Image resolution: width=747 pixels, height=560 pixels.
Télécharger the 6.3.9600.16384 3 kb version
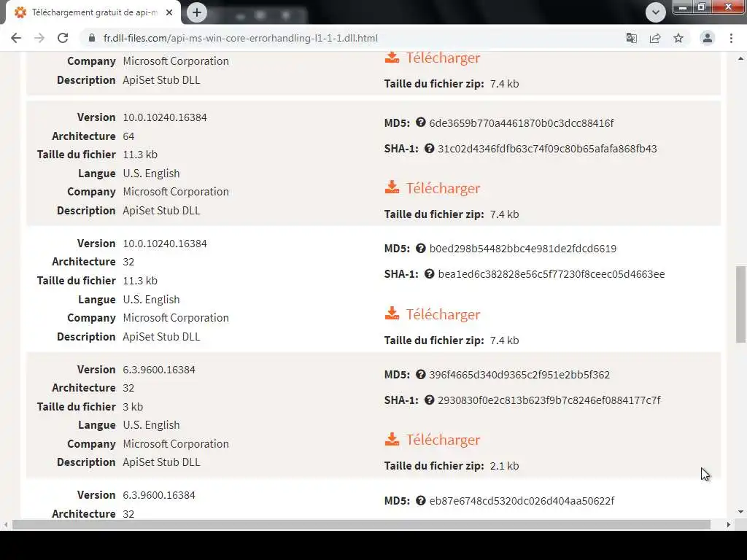click(443, 440)
